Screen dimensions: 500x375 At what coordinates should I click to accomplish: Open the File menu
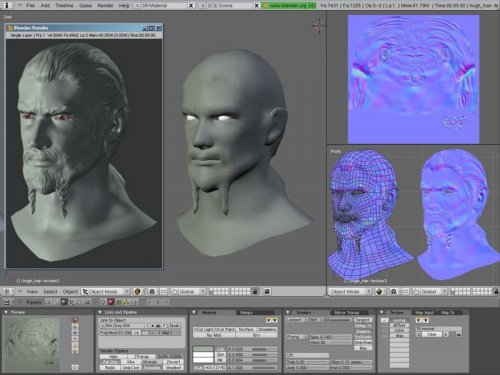pos(31,6)
